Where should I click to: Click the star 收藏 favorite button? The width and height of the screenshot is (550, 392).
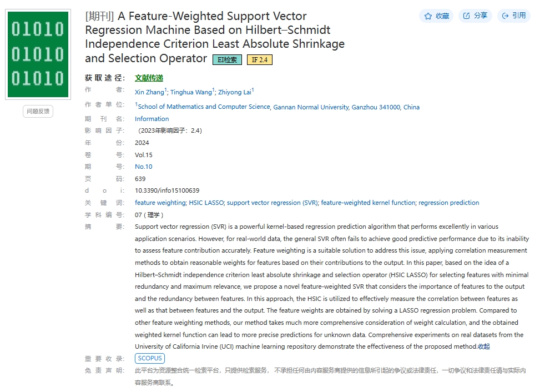point(436,16)
